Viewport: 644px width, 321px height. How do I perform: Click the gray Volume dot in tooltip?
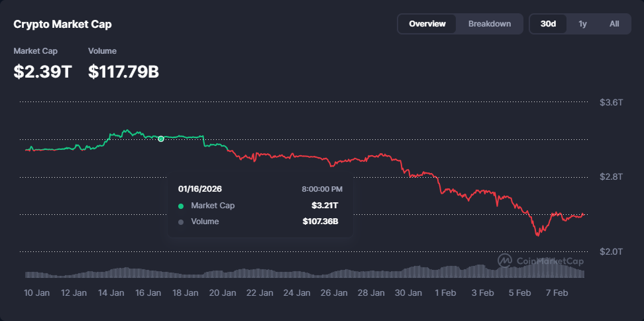click(181, 222)
